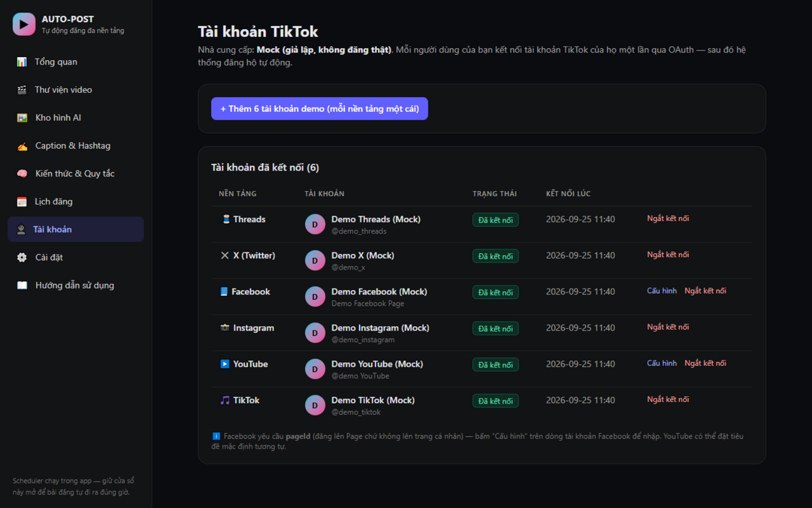Image resolution: width=812 pixels, height=508 pixels.
Task: Click the Thêm 6 tài khoản demo button
Action: [320, 109]
